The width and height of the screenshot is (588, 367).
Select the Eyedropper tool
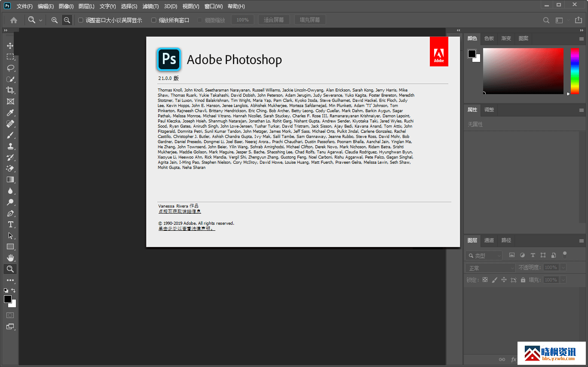pos(10,113)
